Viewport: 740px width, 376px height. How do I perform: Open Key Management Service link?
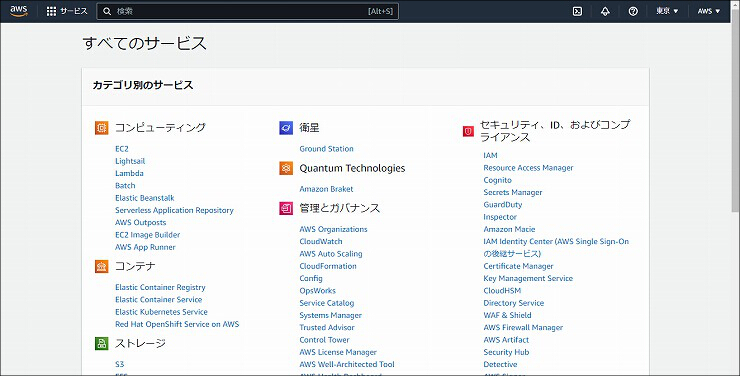coord(528,278)
